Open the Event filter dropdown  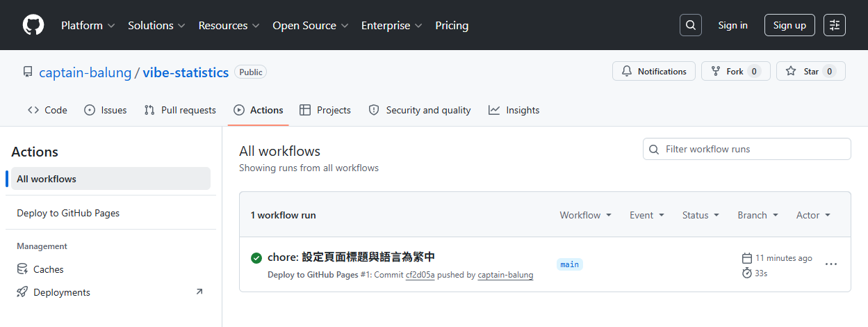click(647, 215)
